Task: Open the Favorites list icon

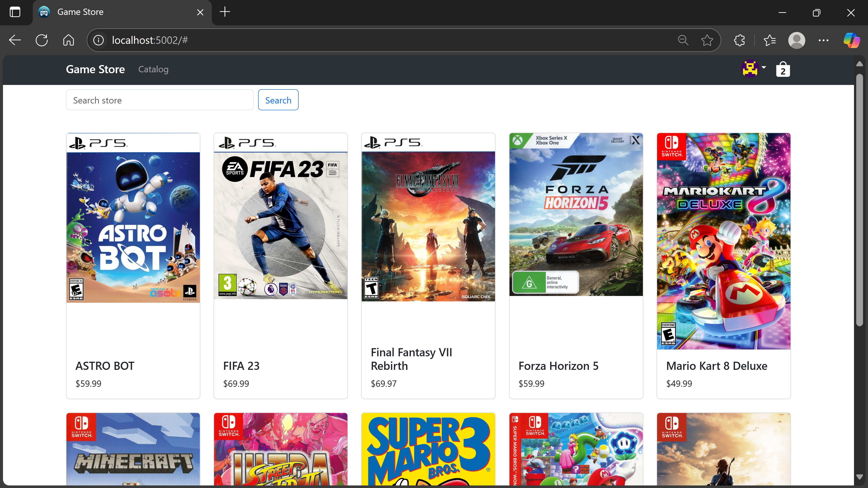Action: [770, 40]
